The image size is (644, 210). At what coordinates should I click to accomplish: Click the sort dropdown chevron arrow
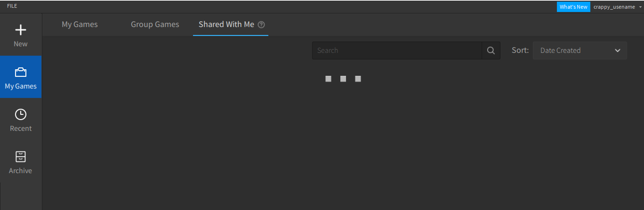click(617, 51)
